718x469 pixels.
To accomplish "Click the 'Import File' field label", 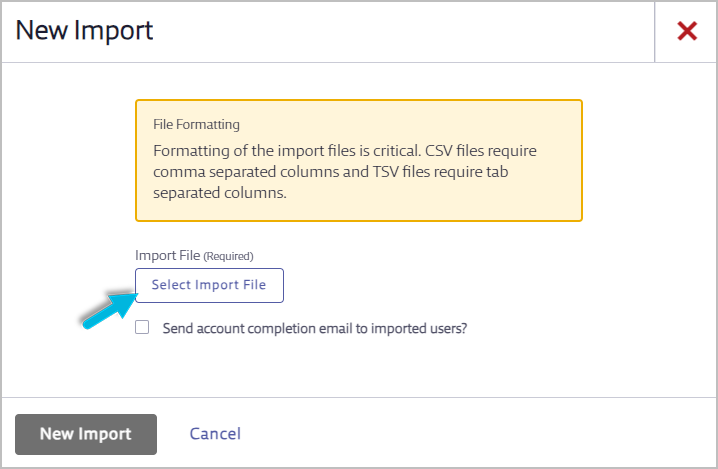I will pos(168,255).
